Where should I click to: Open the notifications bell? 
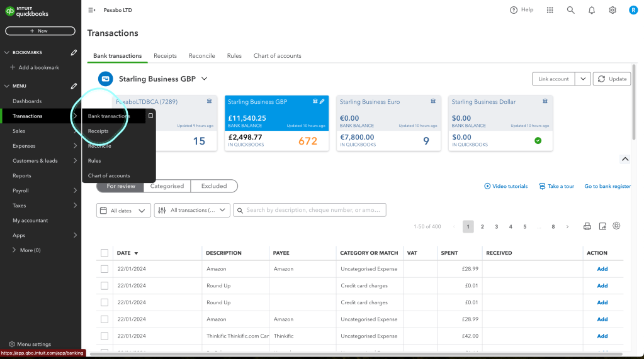[x=591, y=10]
